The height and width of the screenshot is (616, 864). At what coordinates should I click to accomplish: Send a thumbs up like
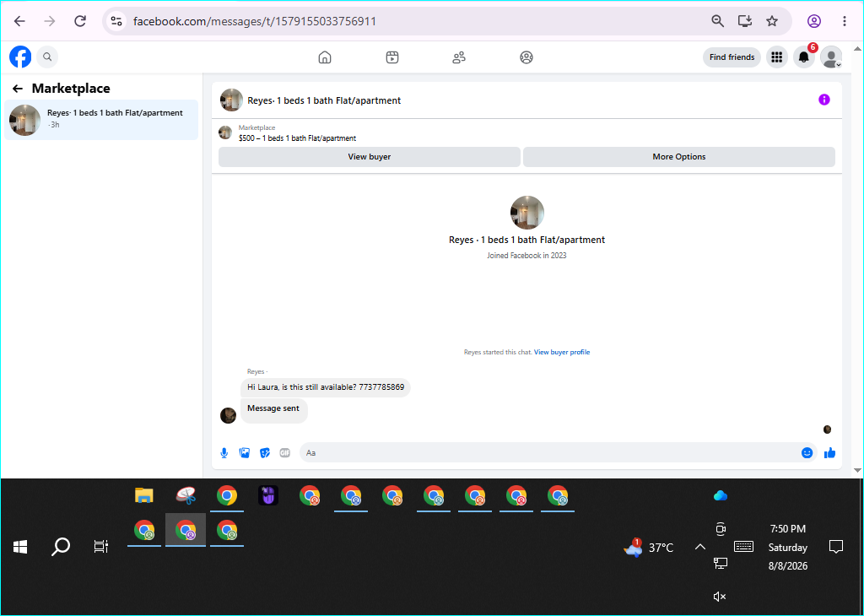coord(830,453)
